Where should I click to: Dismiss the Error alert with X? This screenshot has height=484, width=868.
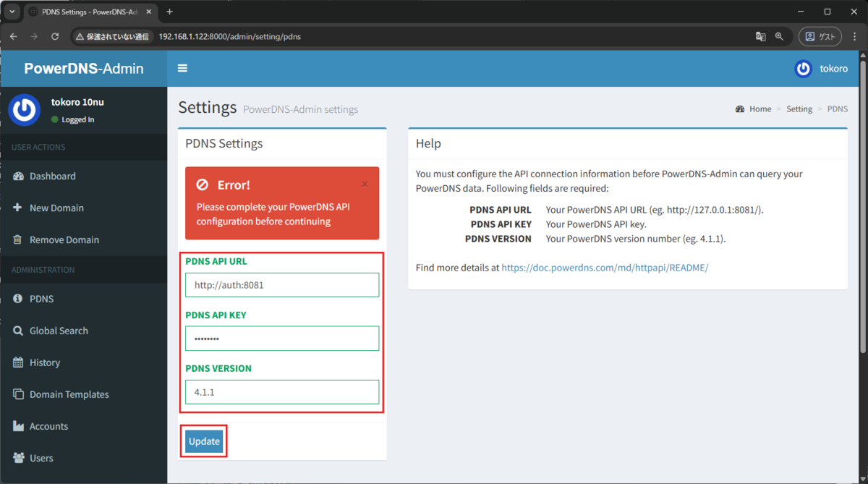[365, 184]
